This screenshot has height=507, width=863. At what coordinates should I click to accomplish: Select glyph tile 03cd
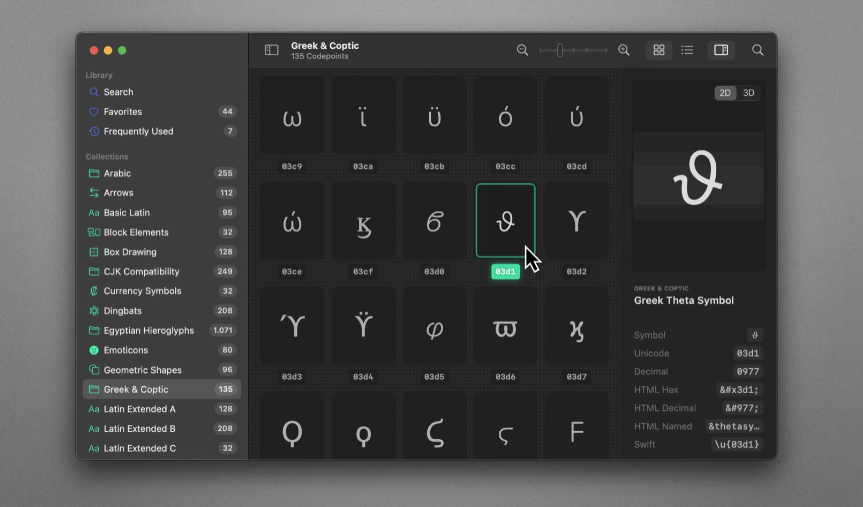(x=576, y=116)
